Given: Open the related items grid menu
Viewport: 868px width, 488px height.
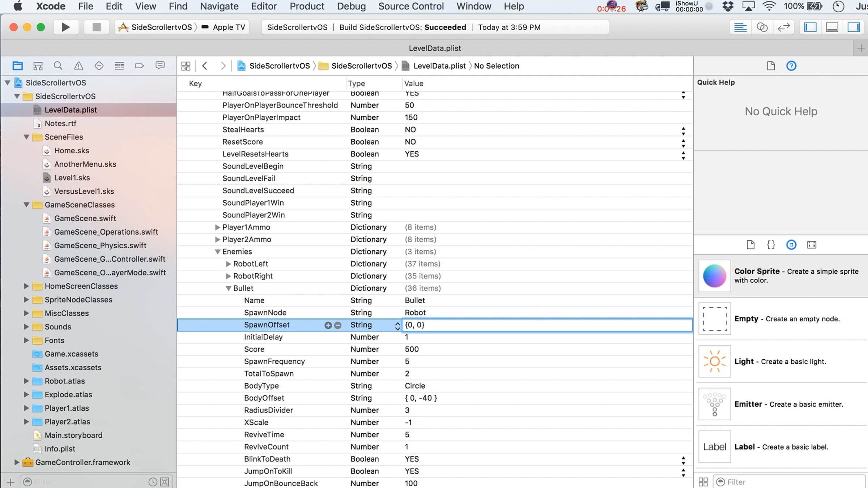Looking at the screenshot, I should [x=186, y=66].
